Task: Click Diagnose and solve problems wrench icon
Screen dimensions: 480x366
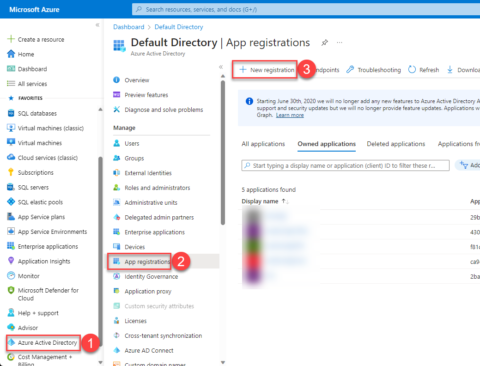Action: [x=116, y=109]
